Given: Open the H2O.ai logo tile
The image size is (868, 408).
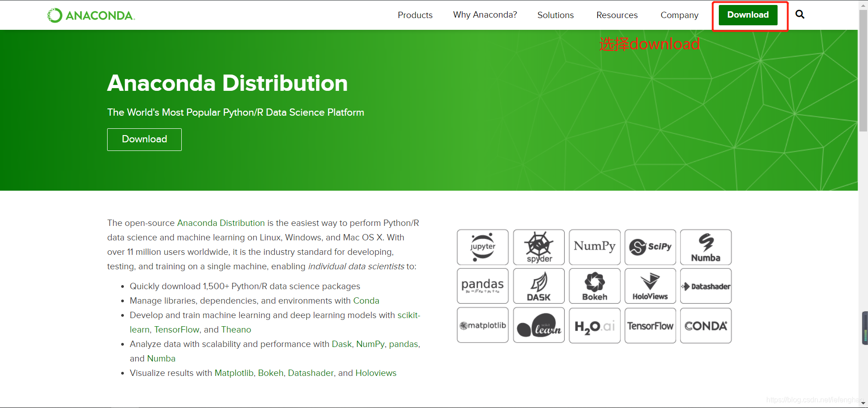Looking at the screenshot, I should (x=594, y=325).
